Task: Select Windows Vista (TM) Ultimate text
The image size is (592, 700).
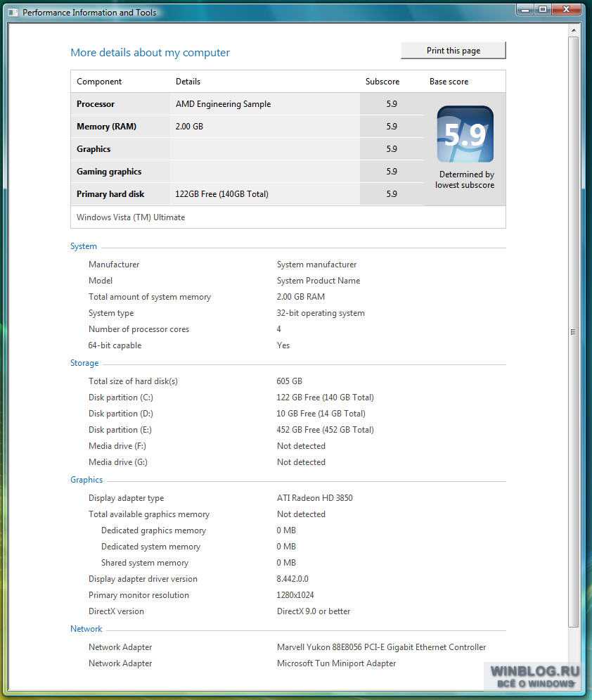Action: pyautogui.click(x=131, y=217)
